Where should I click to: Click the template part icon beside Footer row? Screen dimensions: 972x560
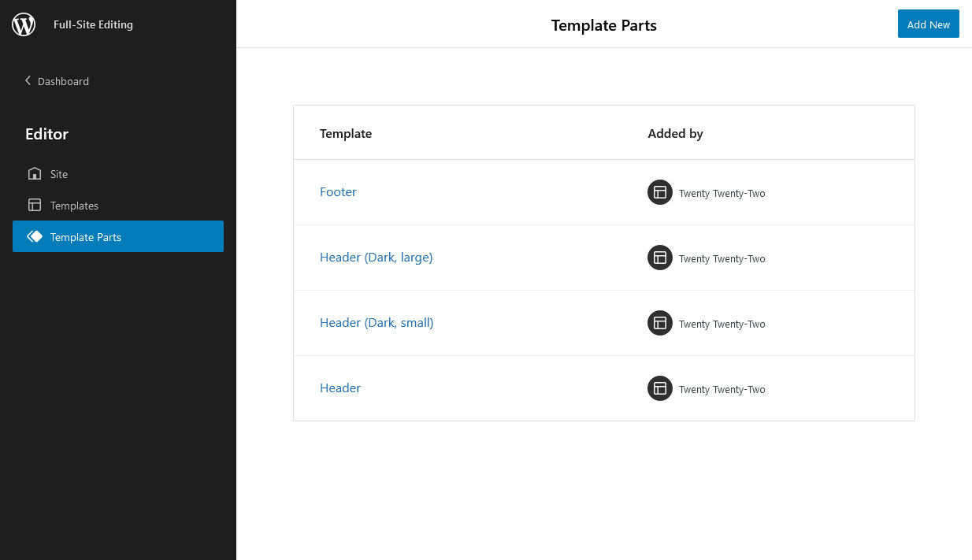pyautogui.click(x=659, y=191)
